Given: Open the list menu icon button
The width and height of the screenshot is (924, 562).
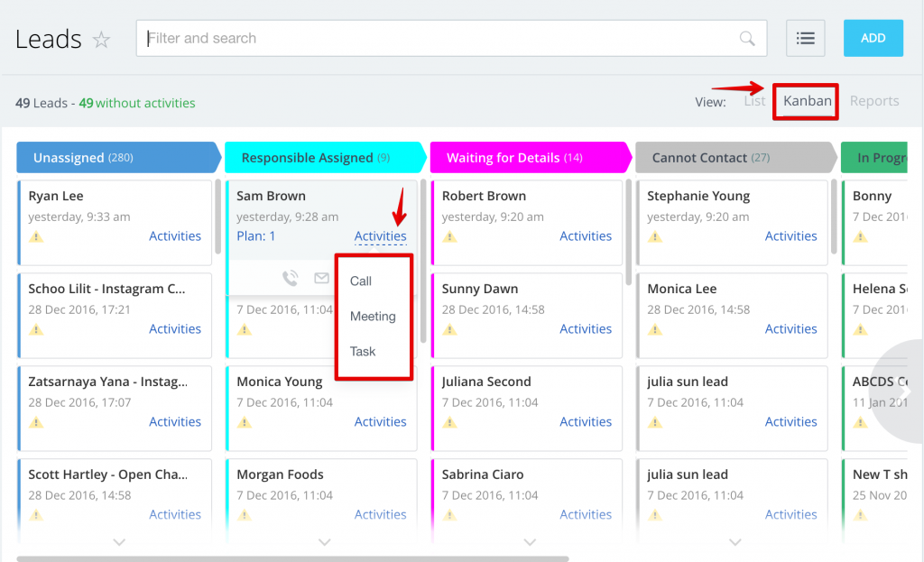Looking at the screenshot, I should [x=806, y=38].
